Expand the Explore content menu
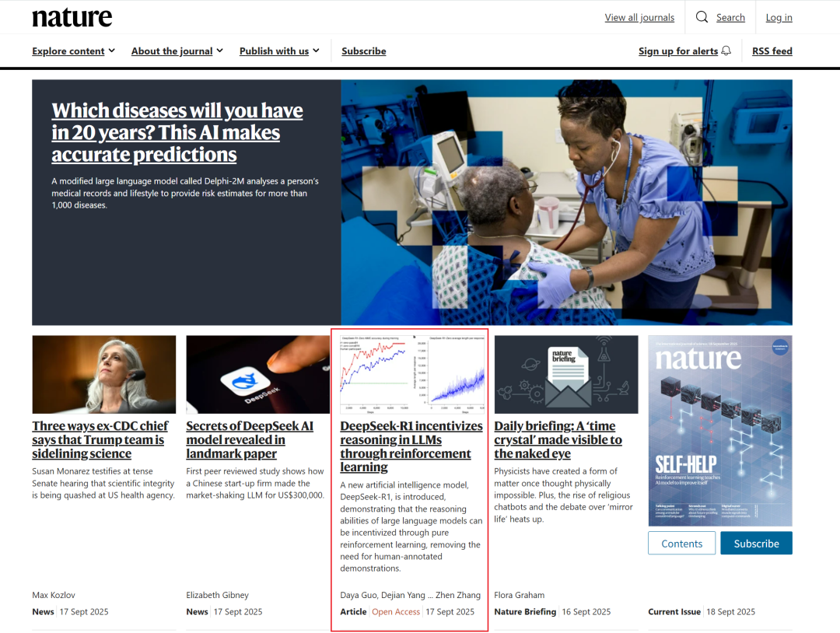840x633 pixels. (73, 51)
